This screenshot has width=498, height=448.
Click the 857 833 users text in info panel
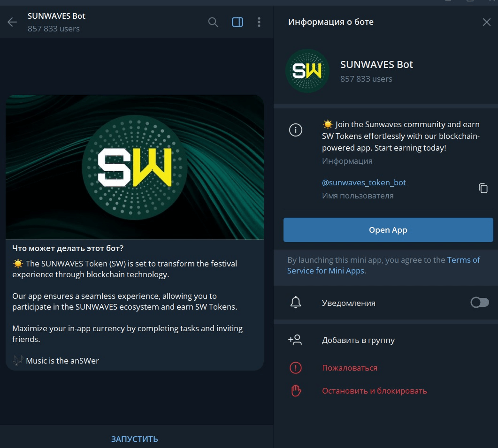coord(366,79)
